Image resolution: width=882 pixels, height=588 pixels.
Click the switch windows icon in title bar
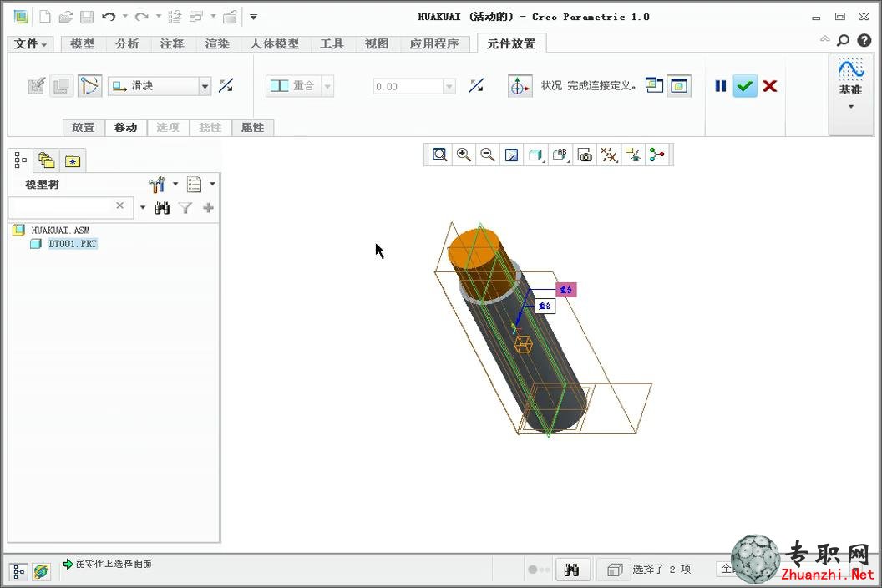[x=195, y=17]
